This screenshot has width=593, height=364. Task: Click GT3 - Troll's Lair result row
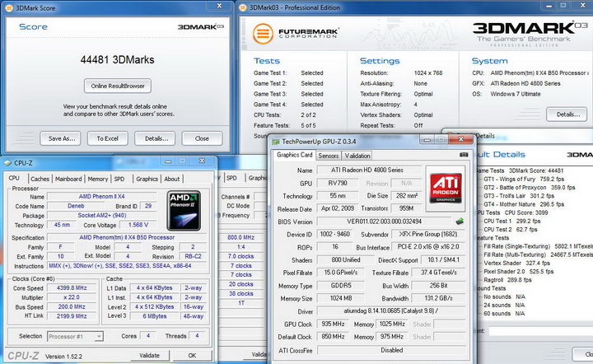[519, 196]
